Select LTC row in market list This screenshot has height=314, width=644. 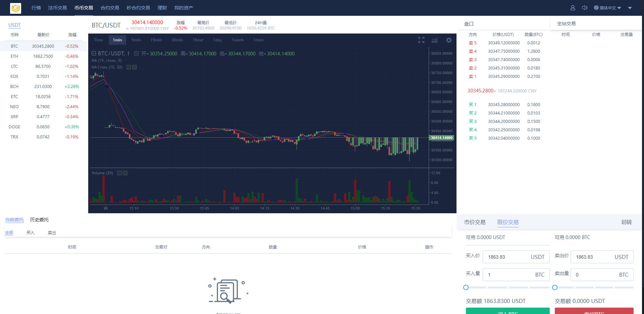pyautogui.click(x=43, y=66)
